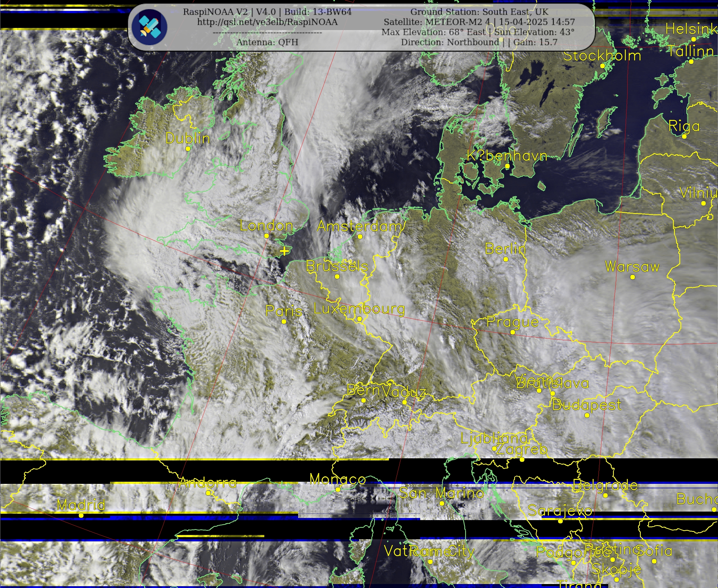Click the yellow dot marking Warsaw
Image resolution: width=718 pixels, height=588 pixels.
632,277
